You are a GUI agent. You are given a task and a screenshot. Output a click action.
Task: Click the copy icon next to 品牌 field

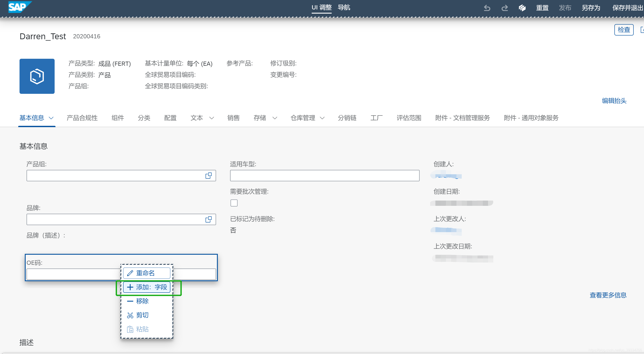click(x=209, y=219)
